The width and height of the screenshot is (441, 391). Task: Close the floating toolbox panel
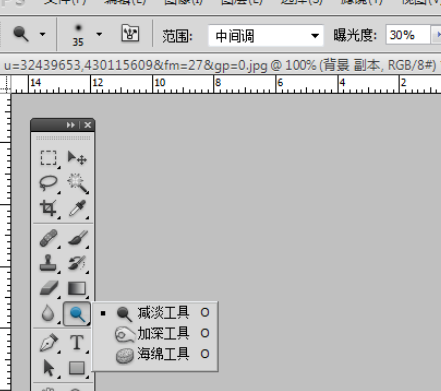tap(88, 125)
